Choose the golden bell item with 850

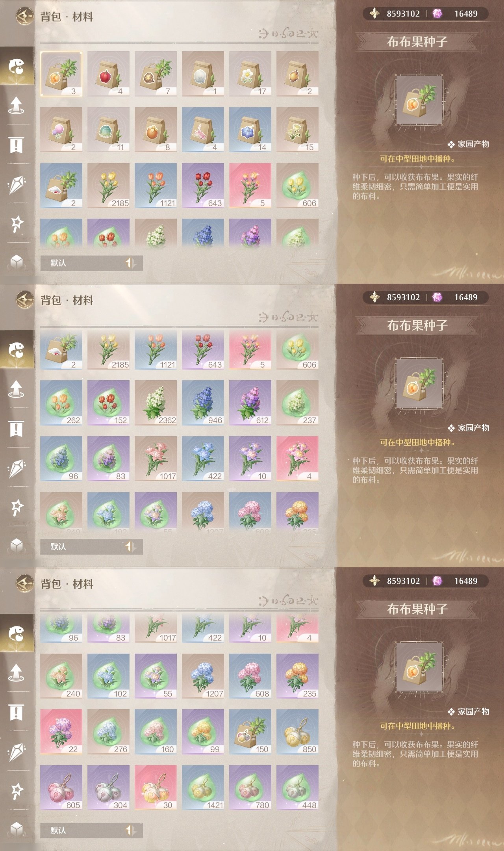(297, 732)
